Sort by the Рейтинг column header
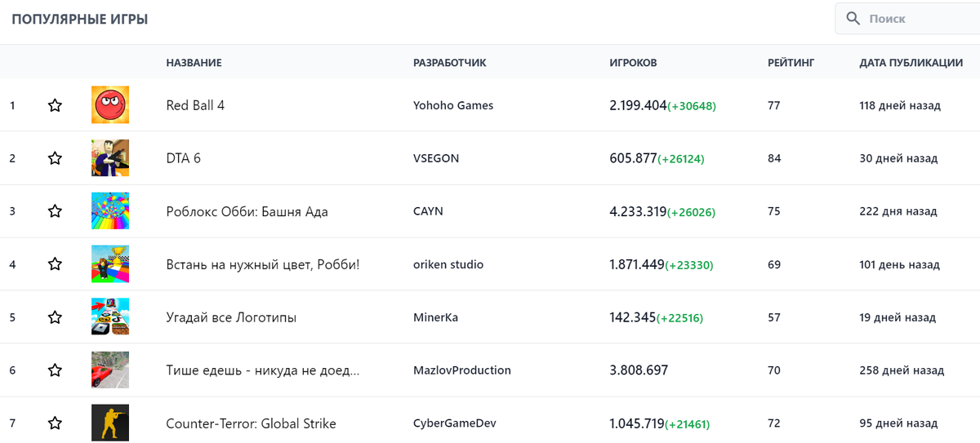The image size is (980, 443). [x=791, y=63]
